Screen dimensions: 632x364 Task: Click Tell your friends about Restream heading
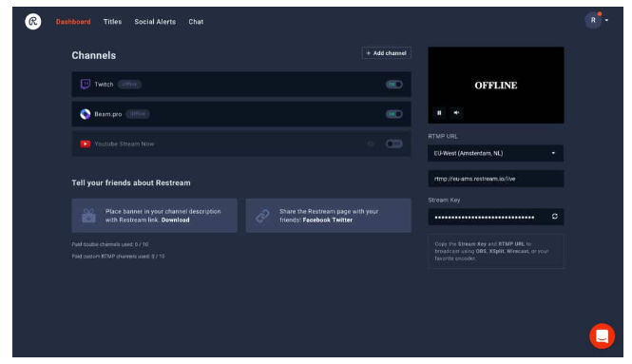pos(131,182)
